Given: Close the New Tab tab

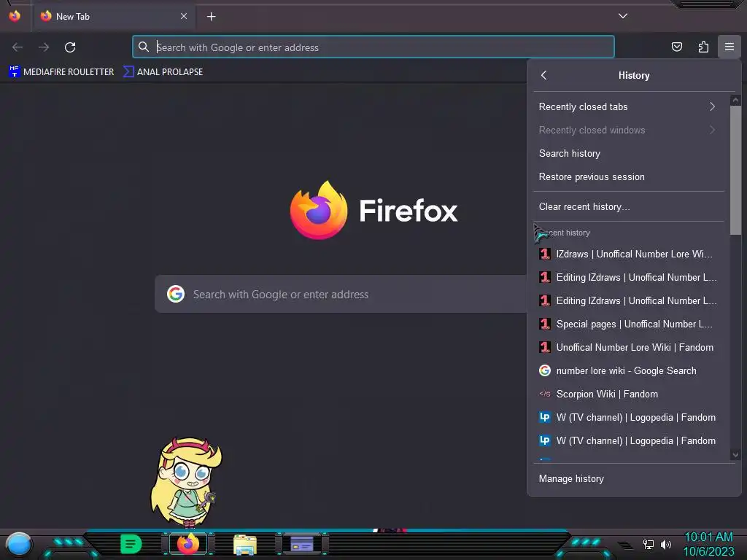Looking at the screenshot, I should [x=184, y=16].
